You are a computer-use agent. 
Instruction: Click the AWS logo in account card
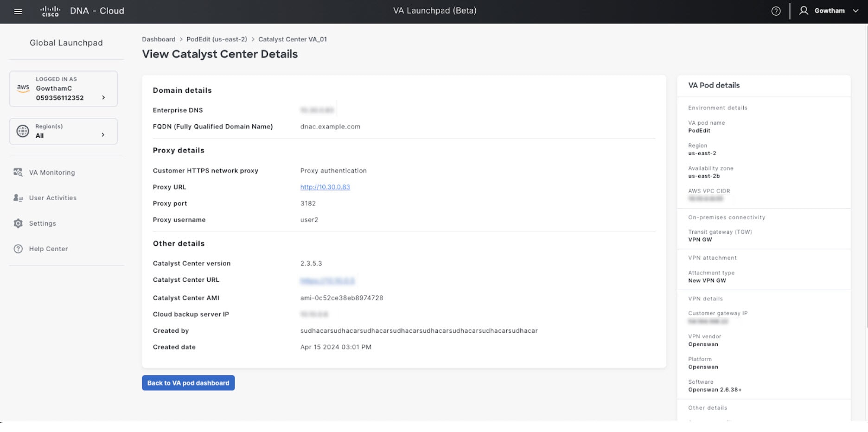pos(23,88)
